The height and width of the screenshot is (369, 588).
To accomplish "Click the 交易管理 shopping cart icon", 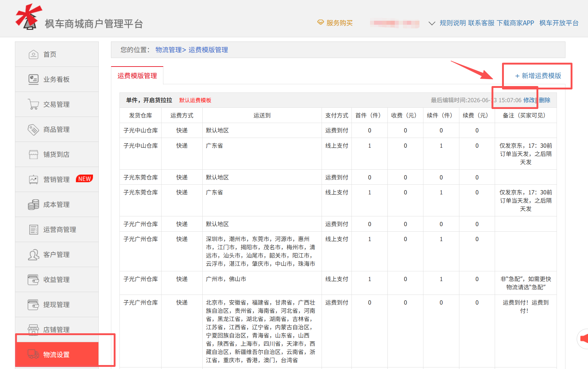I will click(33, 104).
